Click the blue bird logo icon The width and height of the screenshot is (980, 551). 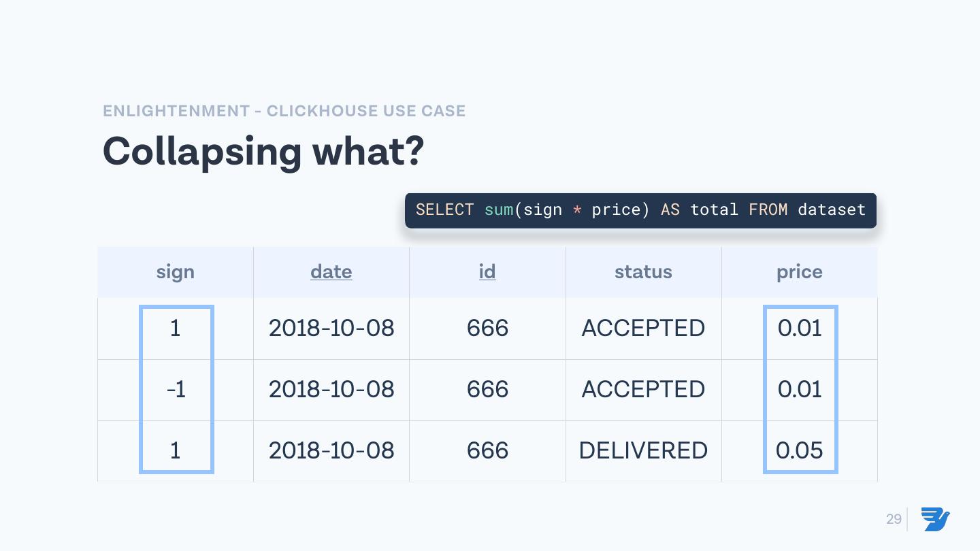point(936,519)
